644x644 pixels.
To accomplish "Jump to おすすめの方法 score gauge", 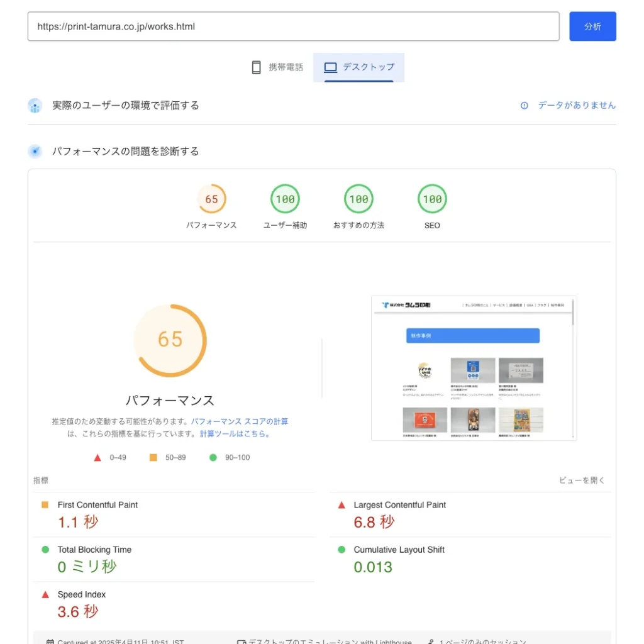I will point(358,199).
